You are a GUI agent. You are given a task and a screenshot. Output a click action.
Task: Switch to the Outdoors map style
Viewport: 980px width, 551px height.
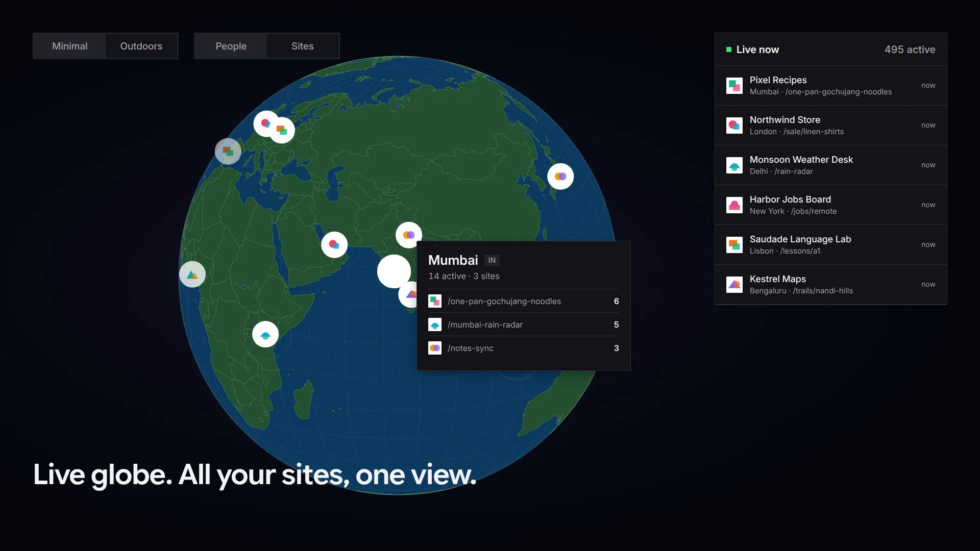pyautogui.click(x=141, y=46)
